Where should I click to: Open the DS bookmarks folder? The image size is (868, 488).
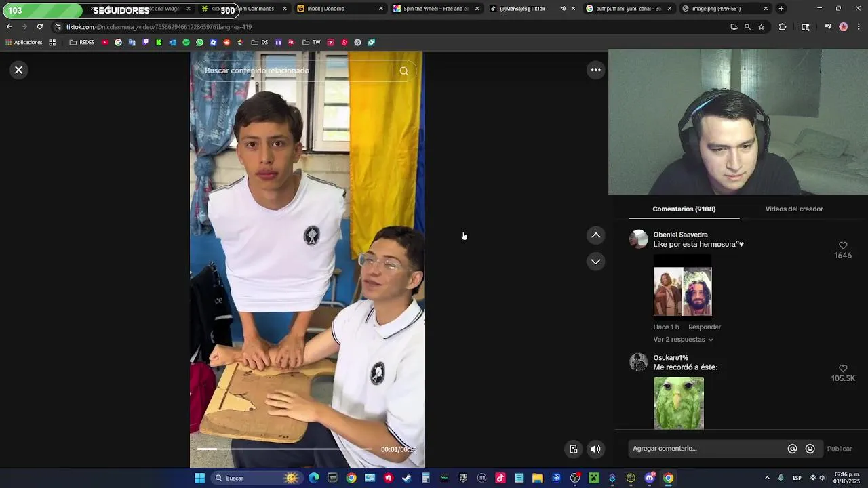point(260,42)
